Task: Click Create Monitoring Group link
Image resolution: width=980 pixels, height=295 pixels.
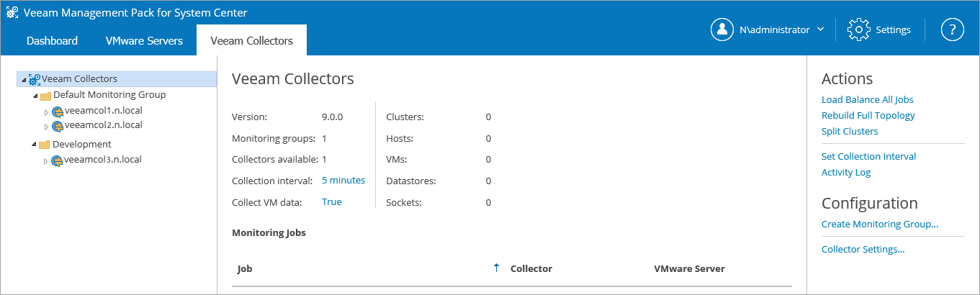Action: (879, 224)
